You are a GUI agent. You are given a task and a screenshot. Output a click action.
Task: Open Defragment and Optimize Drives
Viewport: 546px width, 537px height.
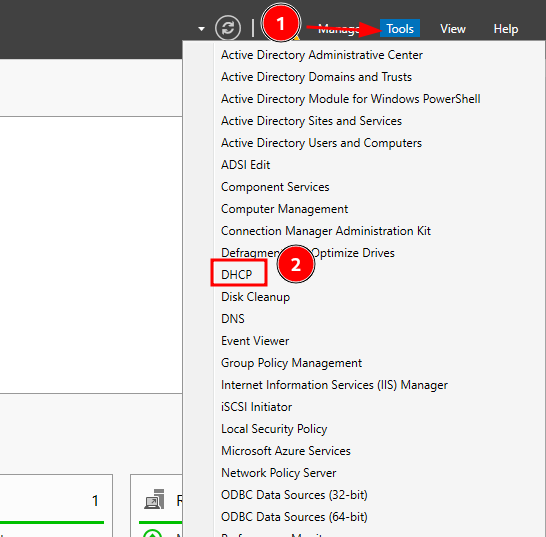tap(308, 253)
